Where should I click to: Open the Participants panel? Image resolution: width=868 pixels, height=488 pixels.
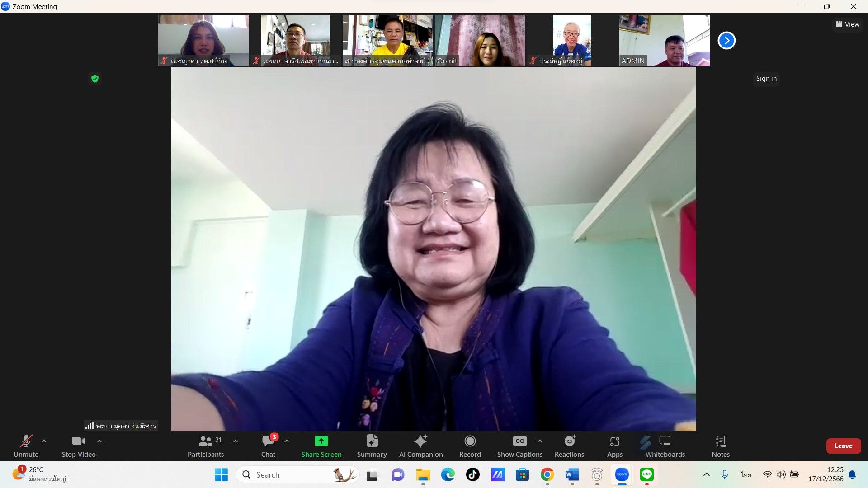coord(206,441)
